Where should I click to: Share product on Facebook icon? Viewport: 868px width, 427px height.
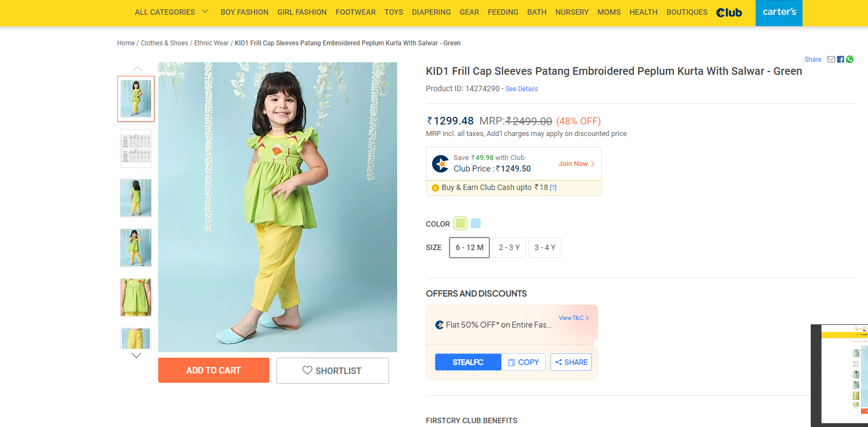pos(841,60)
